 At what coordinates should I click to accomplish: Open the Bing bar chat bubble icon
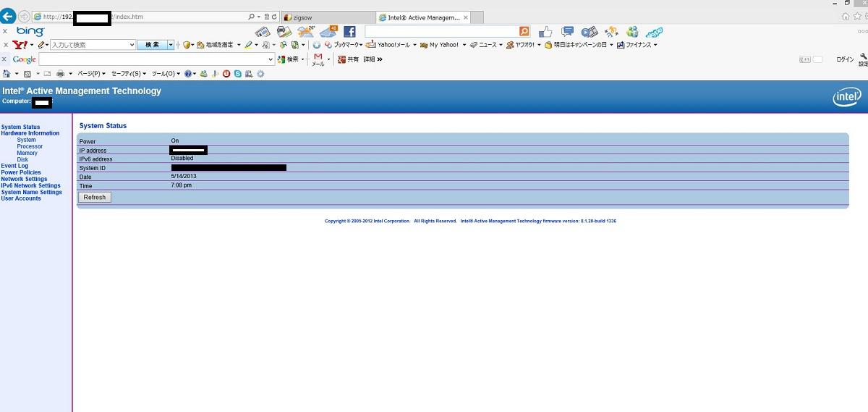568,31
